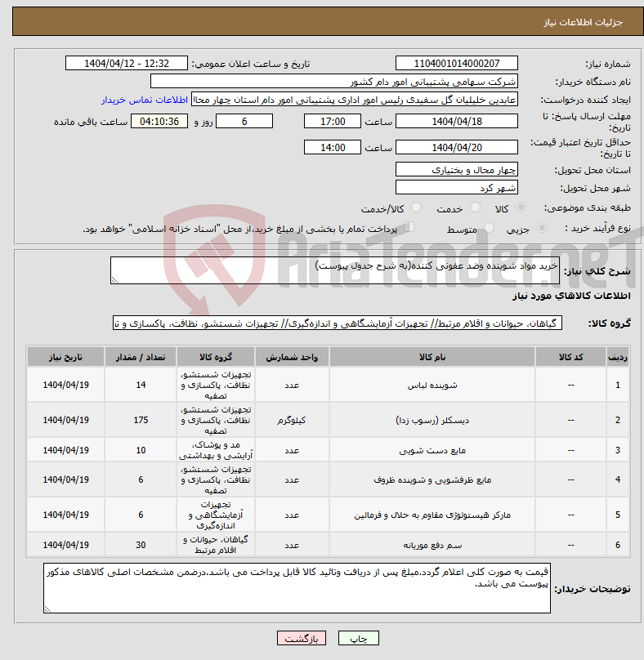The height and width of the screenshot is (660, 644).
Task: Click the کد کالا column header
Action: (570, 357)
